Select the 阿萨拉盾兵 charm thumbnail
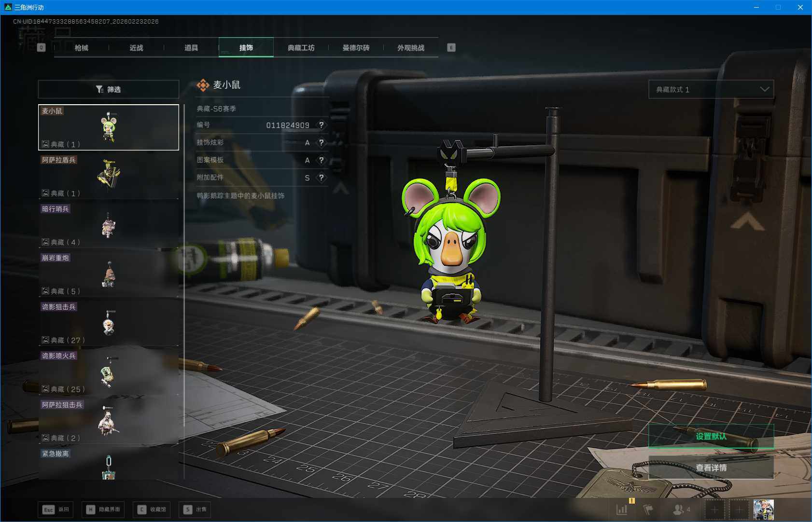The image size is (812, 522). (x=109, y=175)
